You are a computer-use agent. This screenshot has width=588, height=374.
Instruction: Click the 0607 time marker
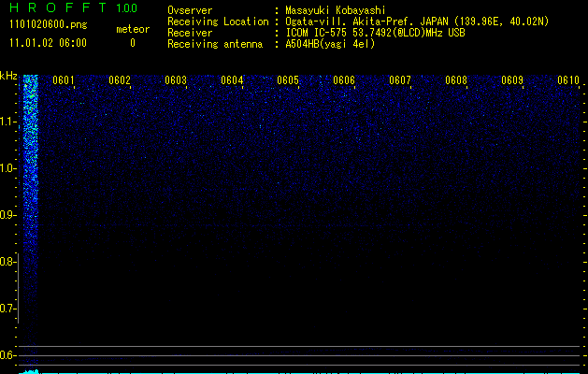(400, 80)
